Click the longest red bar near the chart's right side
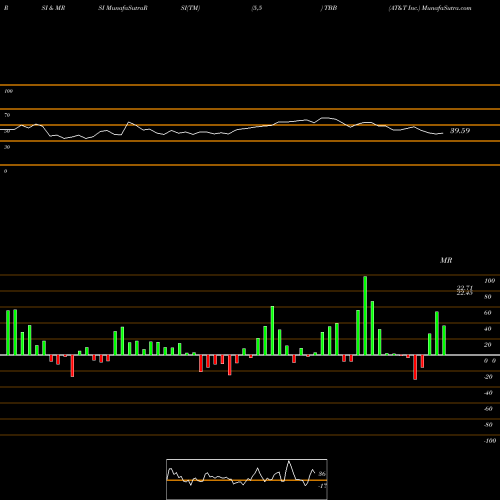500x500 pixels. (x=415, y=367)
